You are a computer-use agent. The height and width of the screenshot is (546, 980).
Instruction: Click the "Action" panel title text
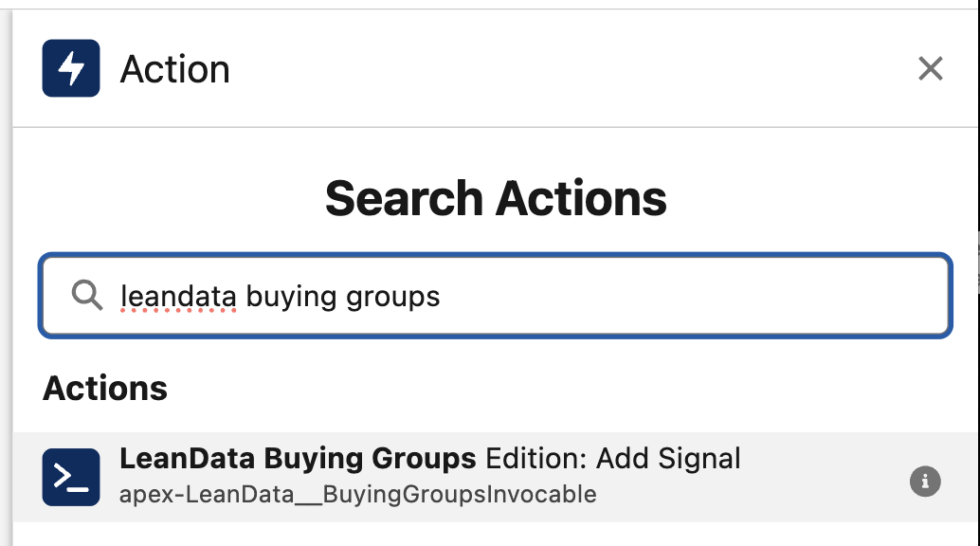174,69
